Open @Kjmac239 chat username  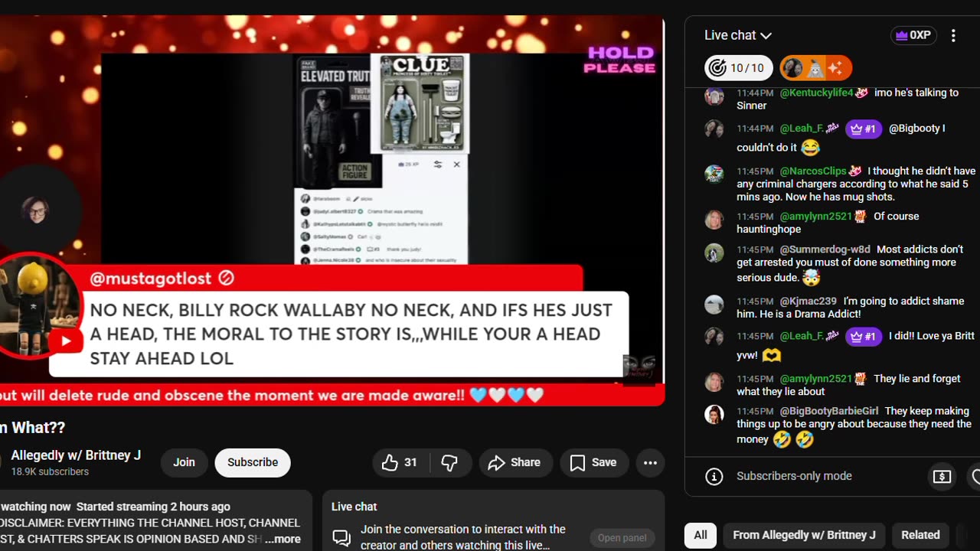tap(808, 302)
